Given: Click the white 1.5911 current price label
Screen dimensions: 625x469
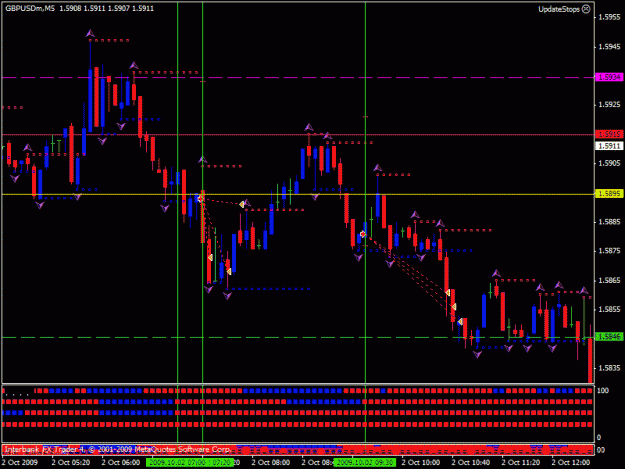Looking at the screenshot, I should click(609, 146).
